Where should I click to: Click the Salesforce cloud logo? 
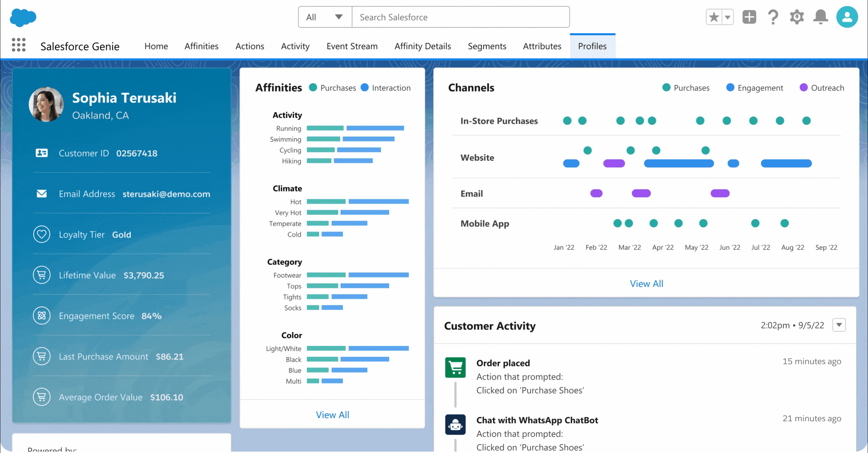click(23, 18)
